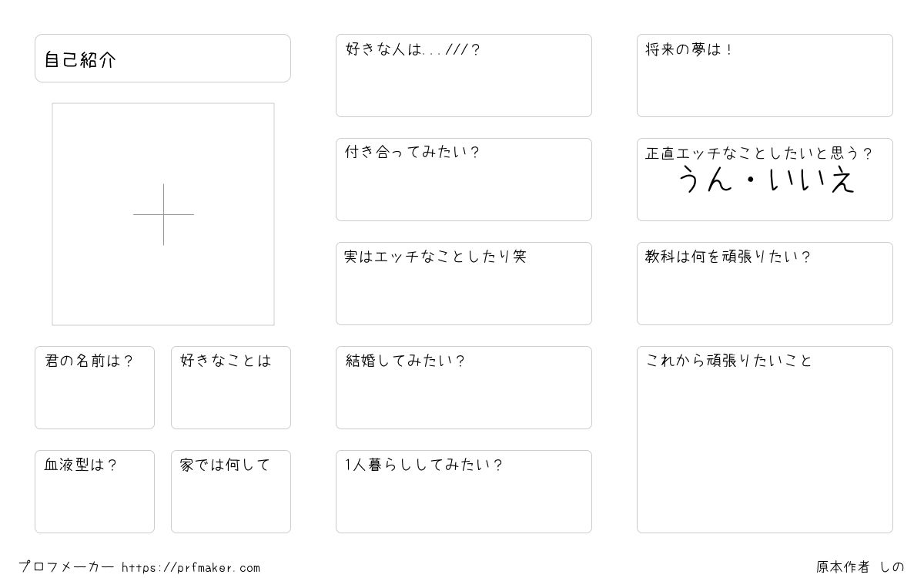Click the 原本作者 しの credit
Screen dimensions: 924x578
pos(860,567)
